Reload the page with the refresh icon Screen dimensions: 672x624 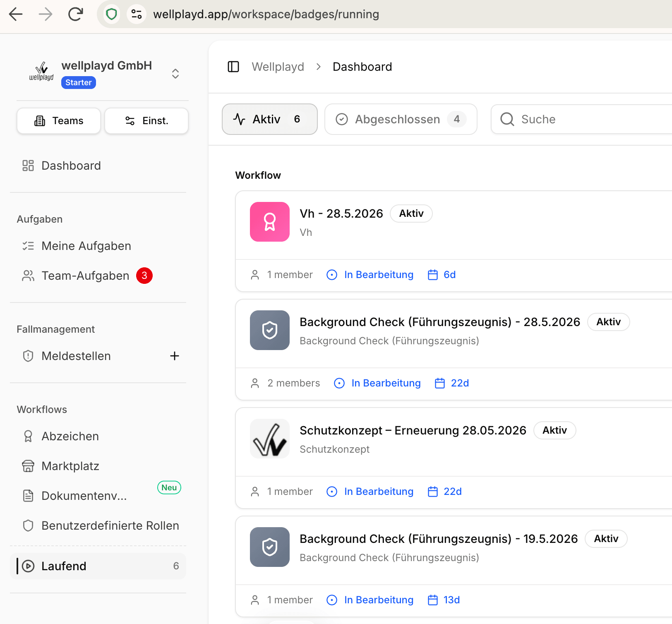point(76,14)
